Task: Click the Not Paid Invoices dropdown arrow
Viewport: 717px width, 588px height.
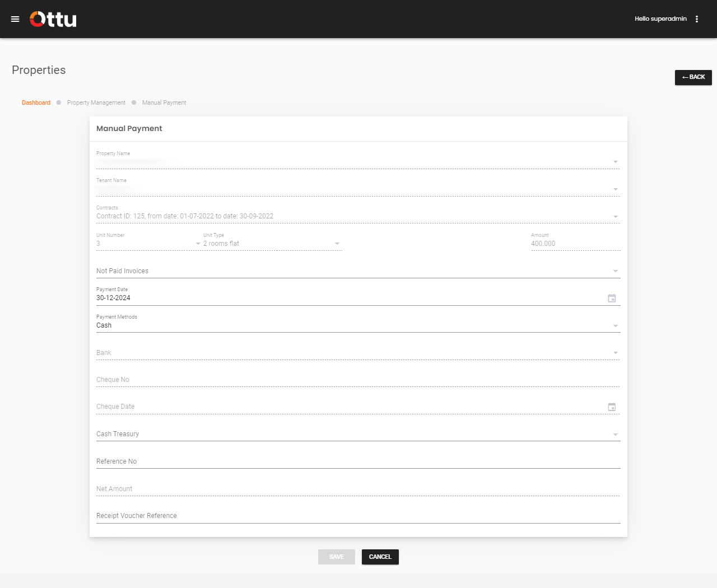Action: (x=615, y=270)
